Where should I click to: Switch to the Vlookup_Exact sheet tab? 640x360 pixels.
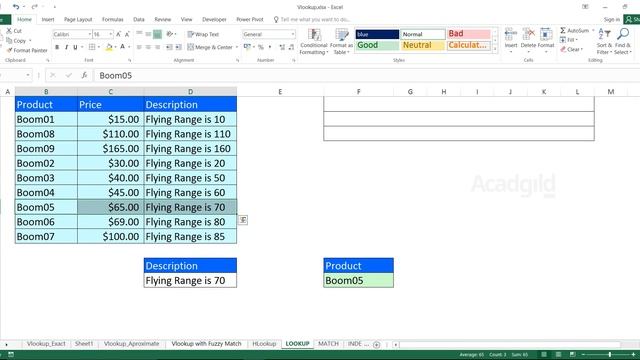[x=46, y=344]
